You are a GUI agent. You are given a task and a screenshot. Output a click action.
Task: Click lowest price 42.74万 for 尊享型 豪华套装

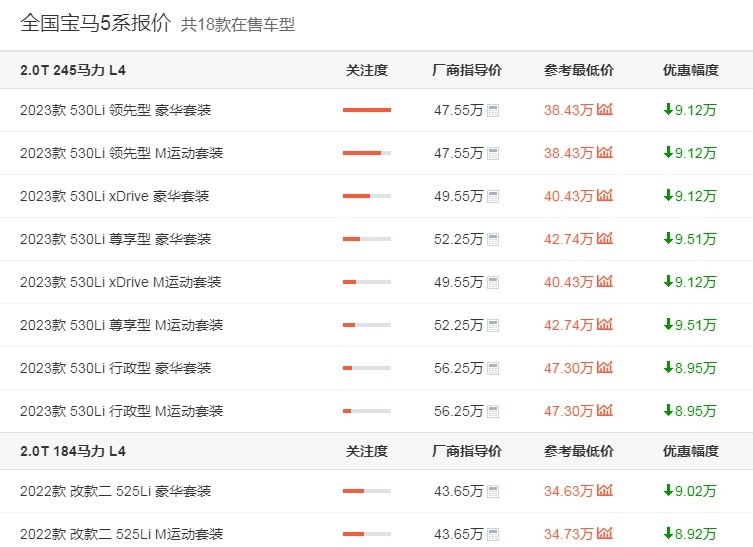coord(569,239)
